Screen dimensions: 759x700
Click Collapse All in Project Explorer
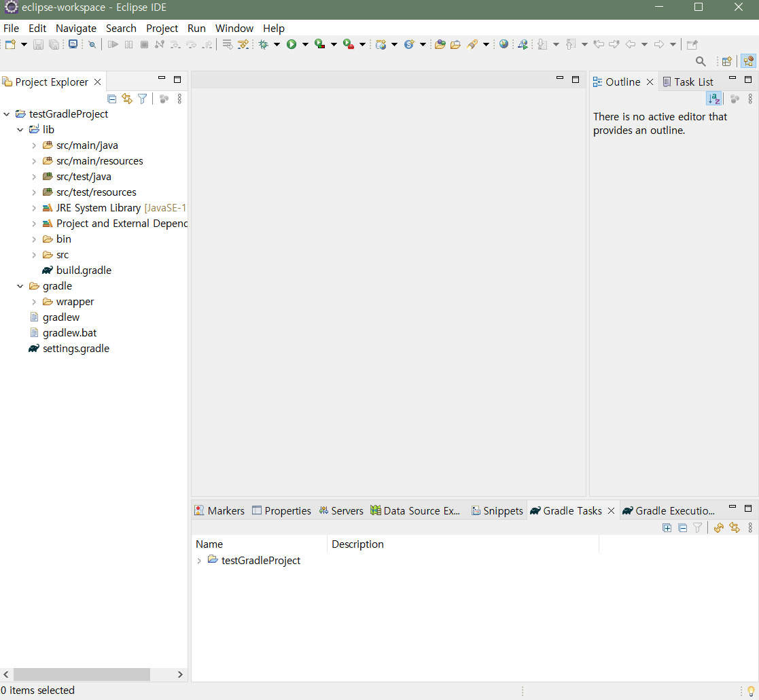point(112,99)
